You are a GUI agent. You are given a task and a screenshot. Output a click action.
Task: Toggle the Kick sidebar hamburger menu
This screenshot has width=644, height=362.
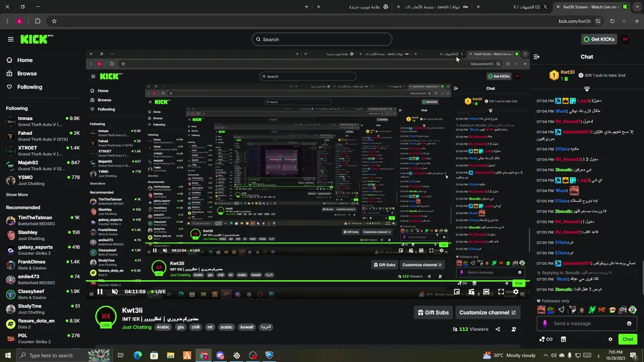tap(11, 39)
